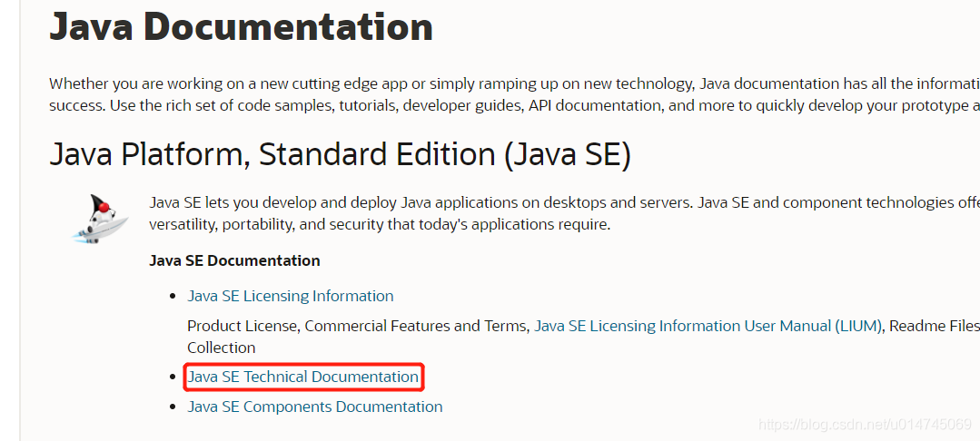Image resolution: width=980 pixels, height=441 pixels.
Task: Open Java SE Licensing Information User Manual (LIUM)
Action: 708,326
